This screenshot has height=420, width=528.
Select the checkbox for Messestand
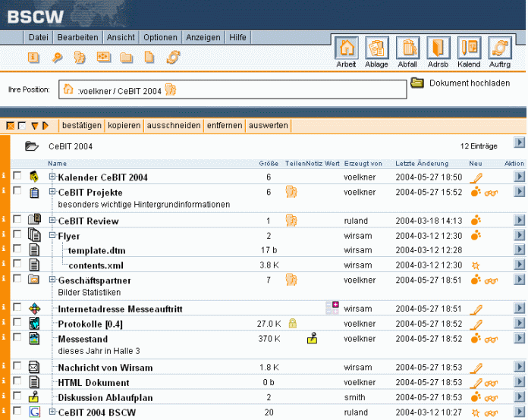click(17, 337)
